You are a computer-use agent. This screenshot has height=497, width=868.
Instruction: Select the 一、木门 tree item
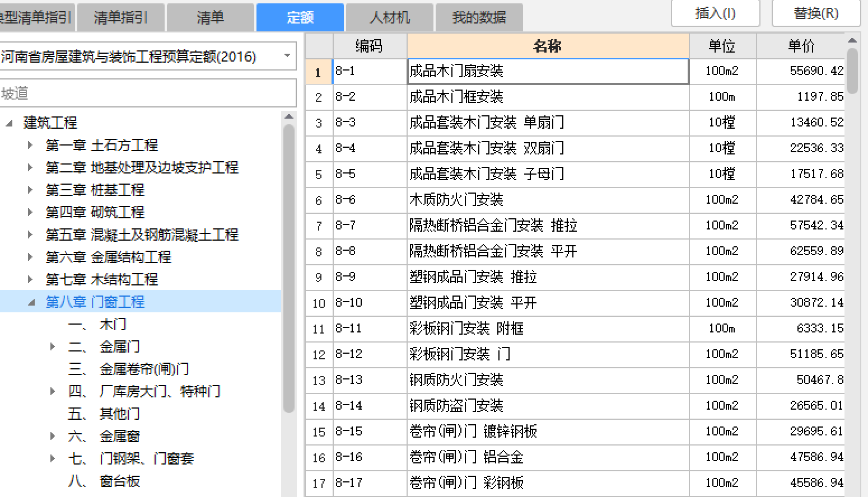click(113, 324)
